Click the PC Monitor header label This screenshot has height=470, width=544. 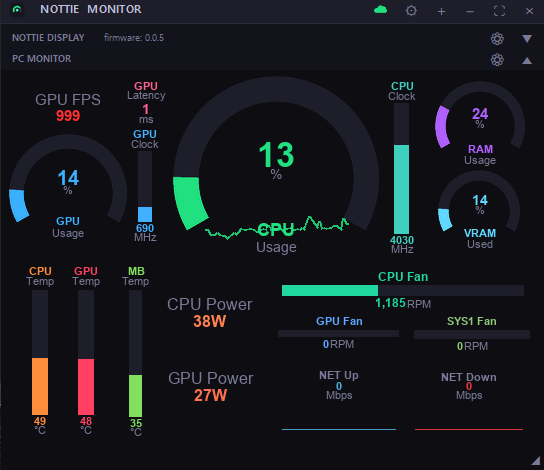pos(42,58)
